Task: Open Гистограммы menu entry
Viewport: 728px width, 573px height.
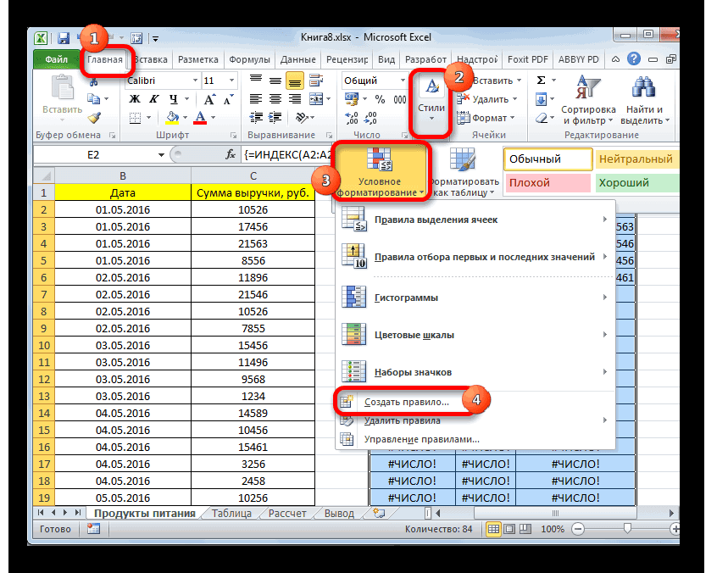Action: point(475,298)
